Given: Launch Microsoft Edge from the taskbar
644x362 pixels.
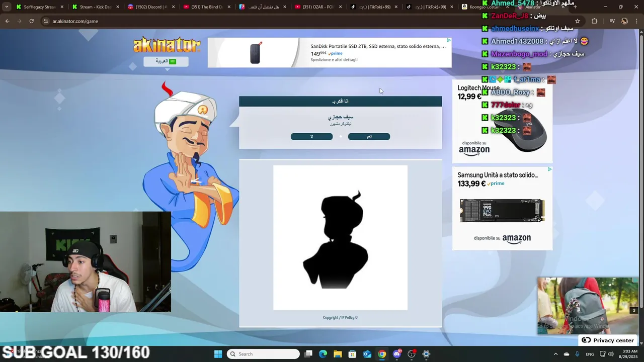Looking at the screenshot, I should 323,354.
